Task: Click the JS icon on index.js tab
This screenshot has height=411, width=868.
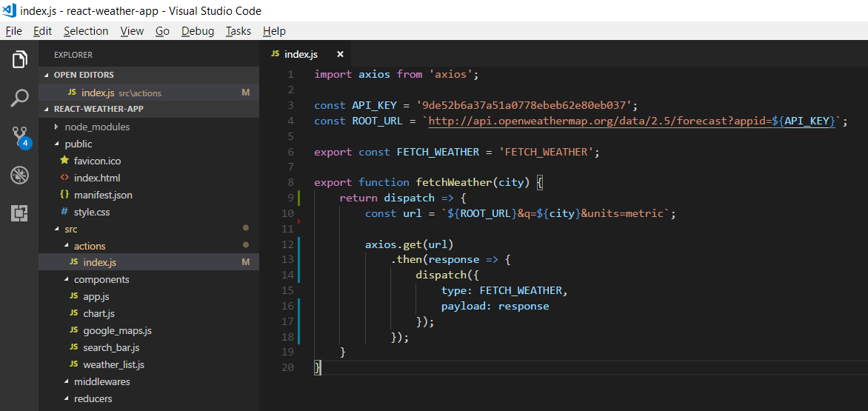Action: click(x=275, y=53)
